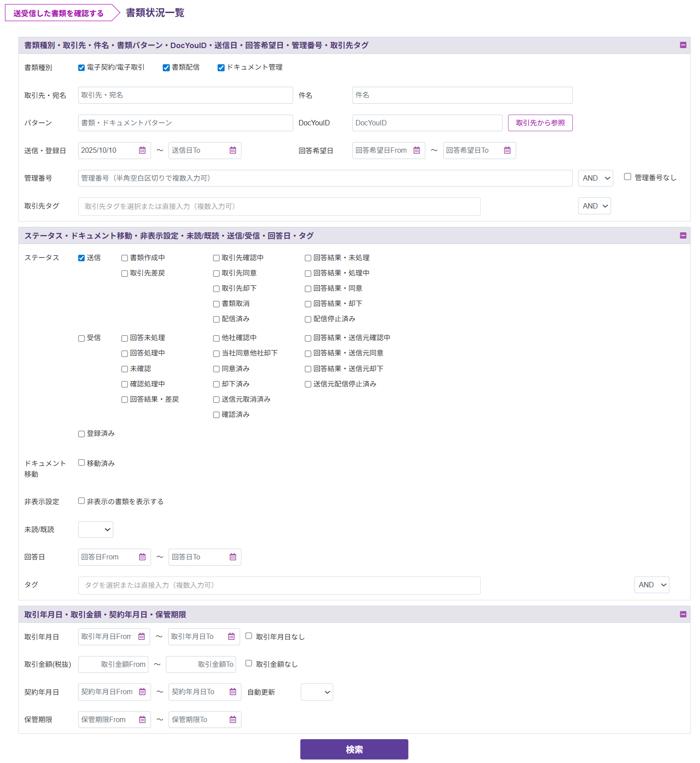Check 回答結果・差戻 status
Screen dimensions: 700x763
(x=125, y=399)
